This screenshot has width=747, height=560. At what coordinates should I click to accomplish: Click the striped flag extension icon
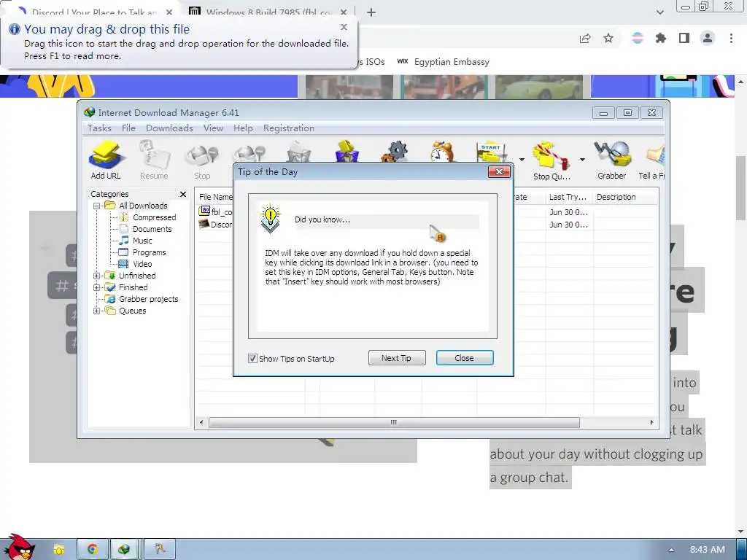point(638,38)
